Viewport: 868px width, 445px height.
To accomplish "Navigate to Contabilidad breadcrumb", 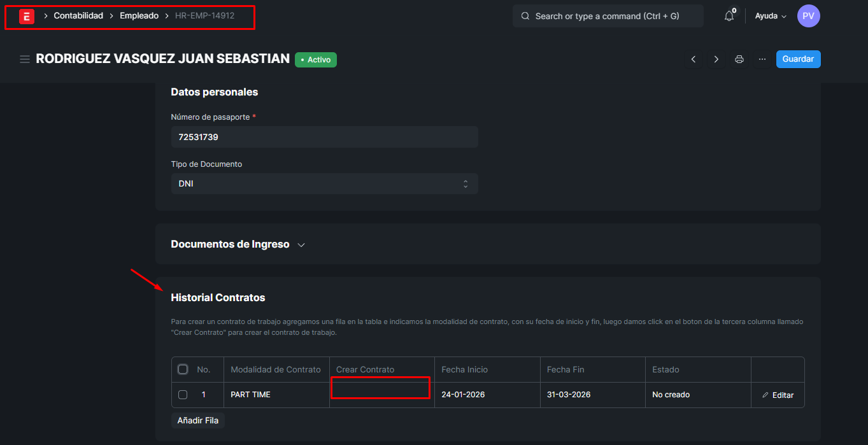I will 78,16.
